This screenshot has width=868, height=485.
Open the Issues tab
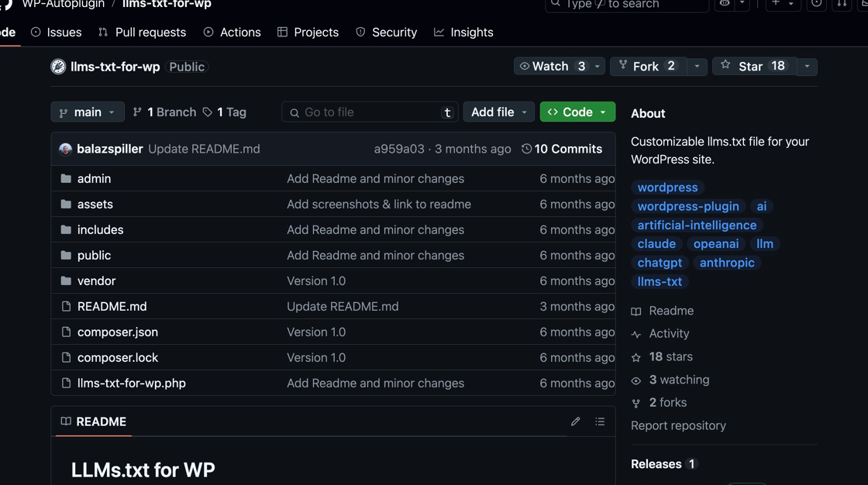click(56, 32)
